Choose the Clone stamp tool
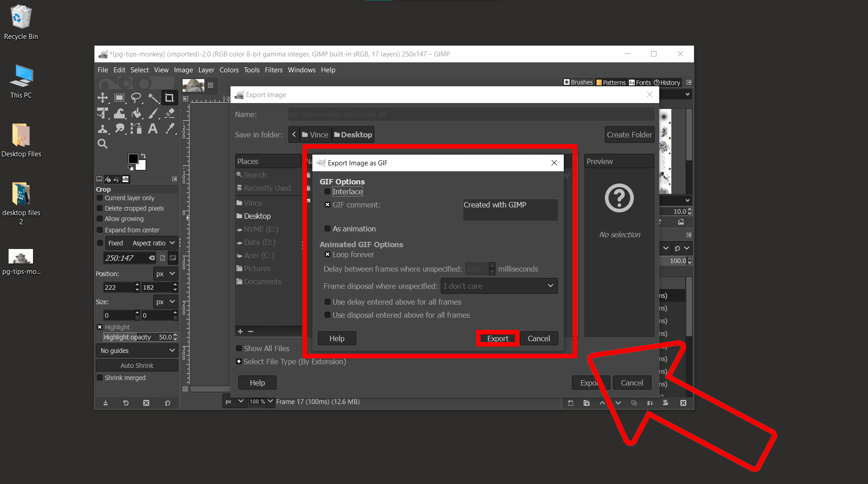The width and height of the screenshot is (868, 484). tap(103, 129)
